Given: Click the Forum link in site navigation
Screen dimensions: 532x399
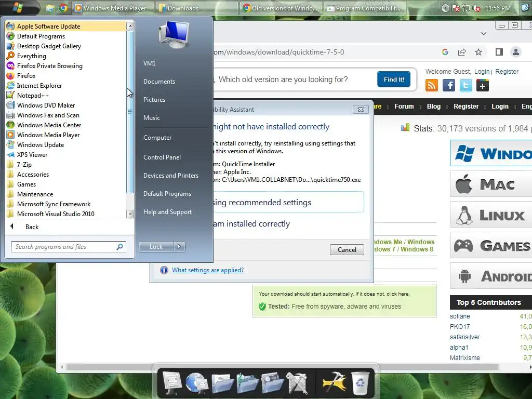Looking at the screenshot, I should [x=404, y=106].
